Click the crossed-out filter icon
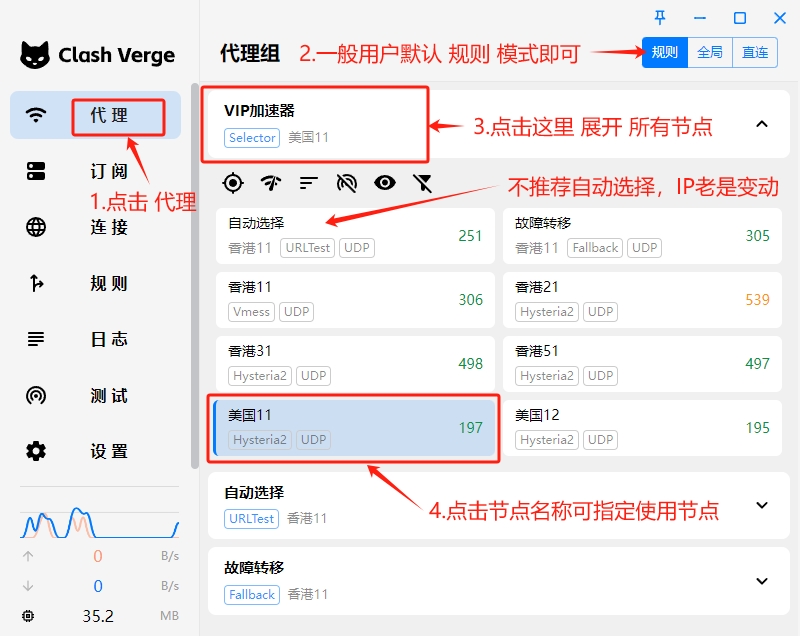 click(423, 183)
